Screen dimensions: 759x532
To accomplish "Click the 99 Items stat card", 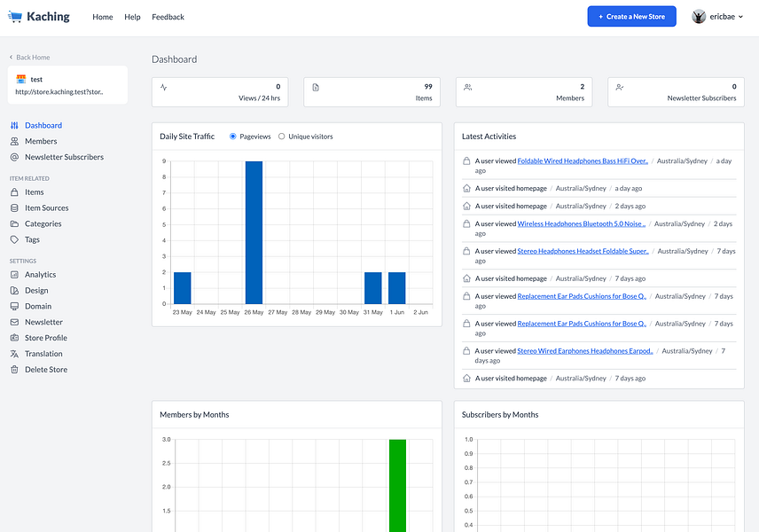I will [x=372, y=92].
